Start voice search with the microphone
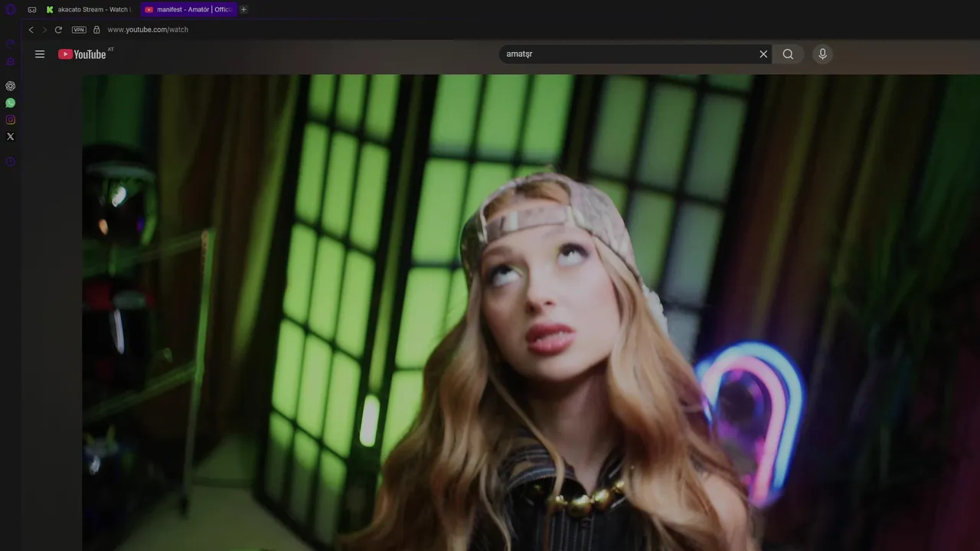980x551 pixels. (822, 54)
